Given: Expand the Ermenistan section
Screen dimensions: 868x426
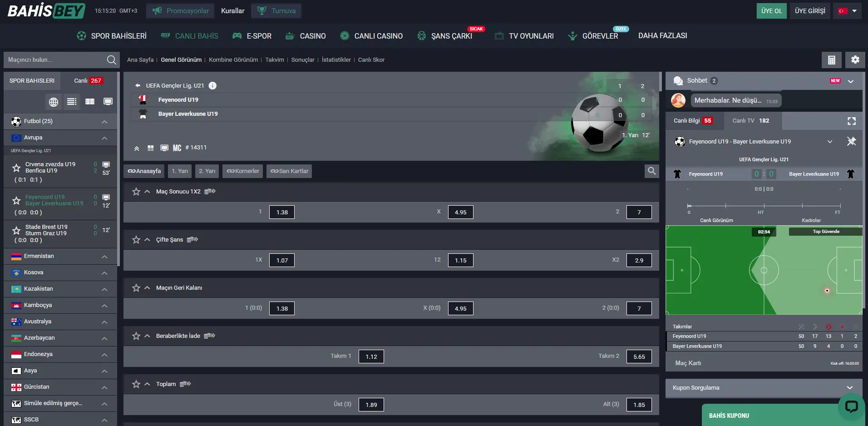Looking at the screenshot, I should (x=104, y=257).
